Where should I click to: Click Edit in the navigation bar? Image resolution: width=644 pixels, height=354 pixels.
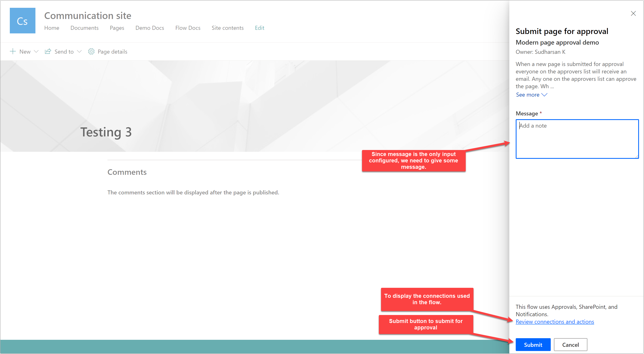point(259,28)
